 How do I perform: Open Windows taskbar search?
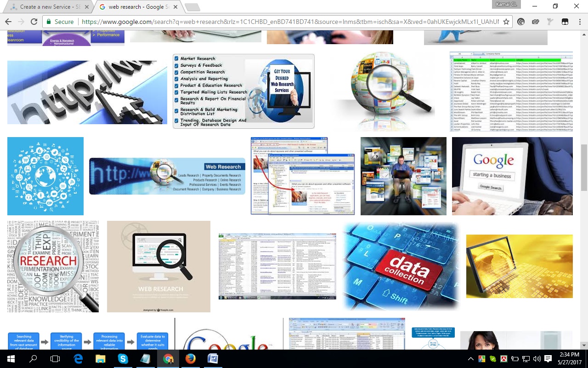[33, 359]
